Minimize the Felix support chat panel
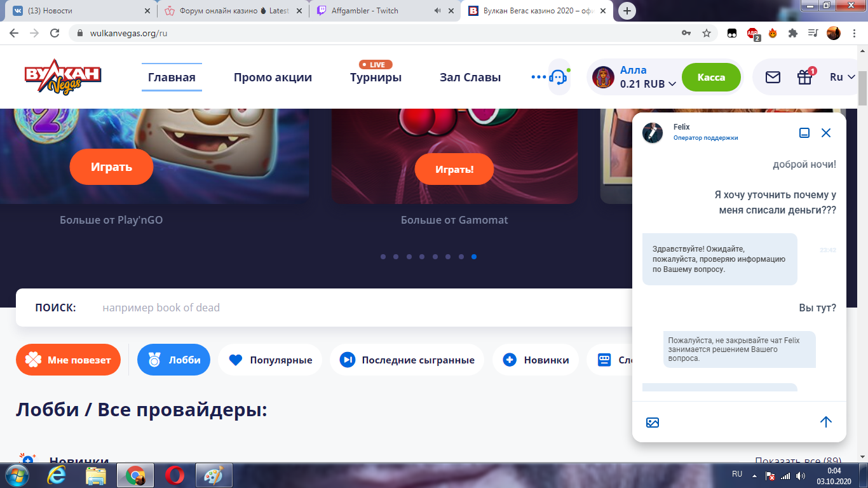 click(x=804, y=133)
